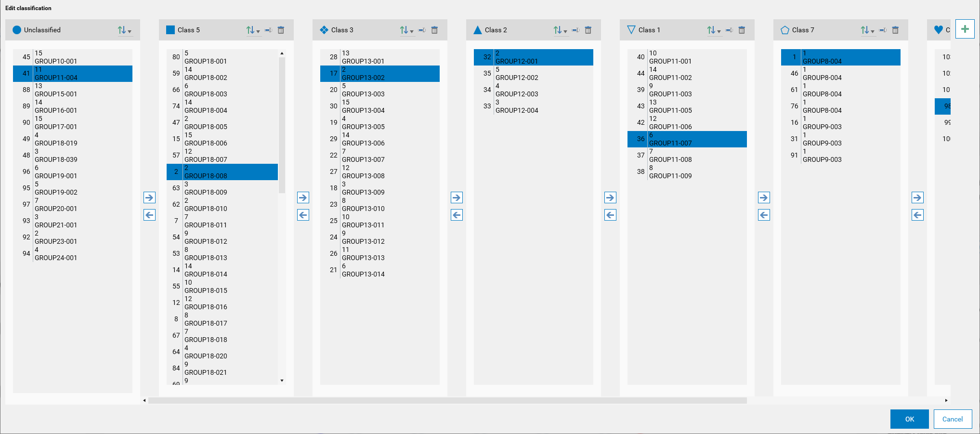Click the plus icon to add a class
Screen dimensions: 980x434
click(x=965, y=29)
